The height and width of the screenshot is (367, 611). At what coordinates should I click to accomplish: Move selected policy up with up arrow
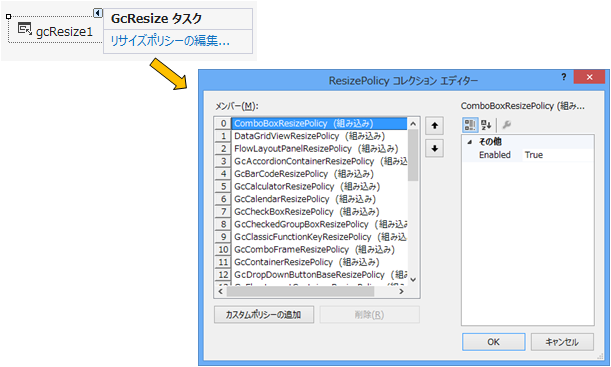click(434, 125)
